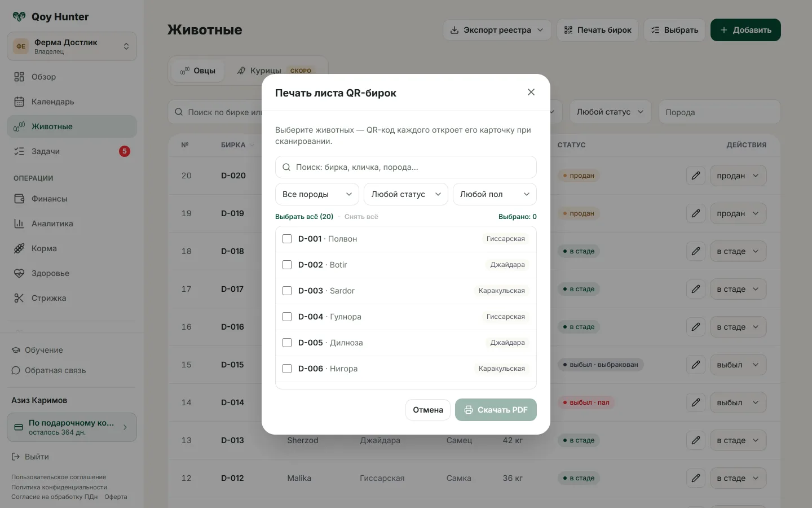Tick the checkbox for D-002 Botir
812x508 pixels.
pyautogui.click(x=287, y=265)
